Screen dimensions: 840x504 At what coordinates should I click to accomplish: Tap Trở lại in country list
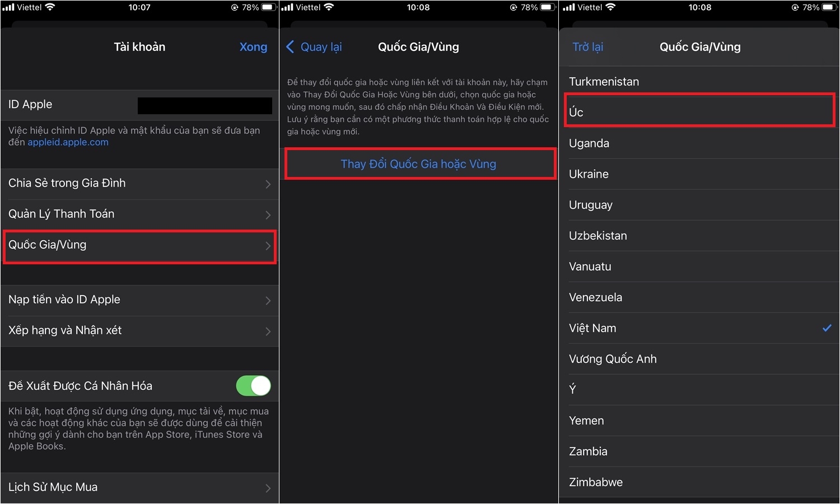tap(587, 47)
